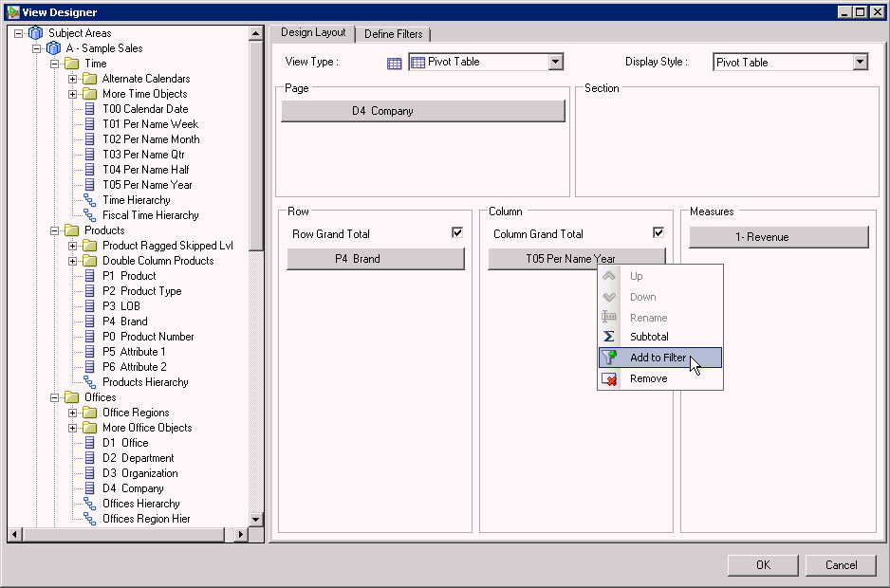Click the Offices folder icon
Image resolution: width=890 pixels, height=588 pixels.
[71, 396]
